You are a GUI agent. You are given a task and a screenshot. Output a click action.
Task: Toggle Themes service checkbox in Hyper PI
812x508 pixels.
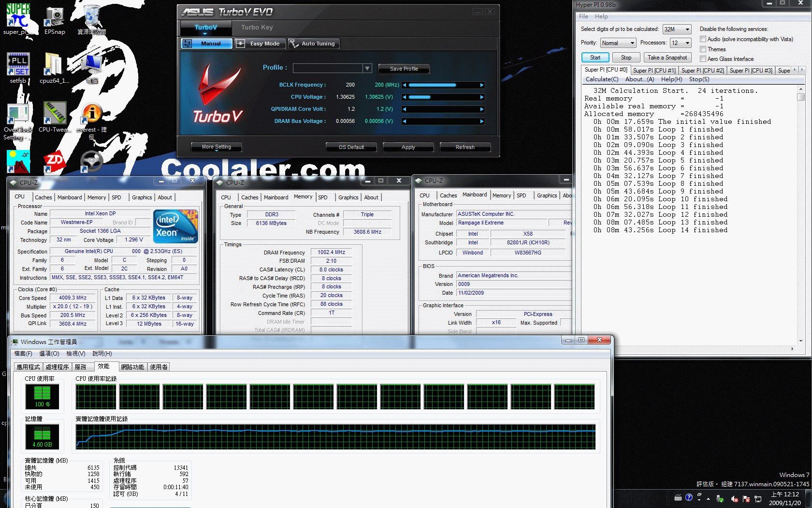pyautogui.click(x=703, y=49)
